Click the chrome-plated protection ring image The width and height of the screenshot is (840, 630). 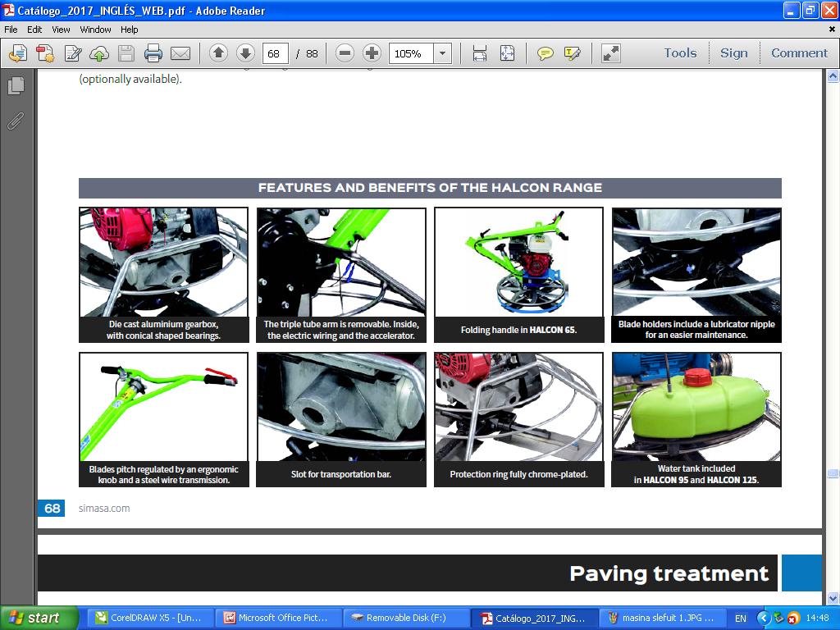(x=518, y=407)
